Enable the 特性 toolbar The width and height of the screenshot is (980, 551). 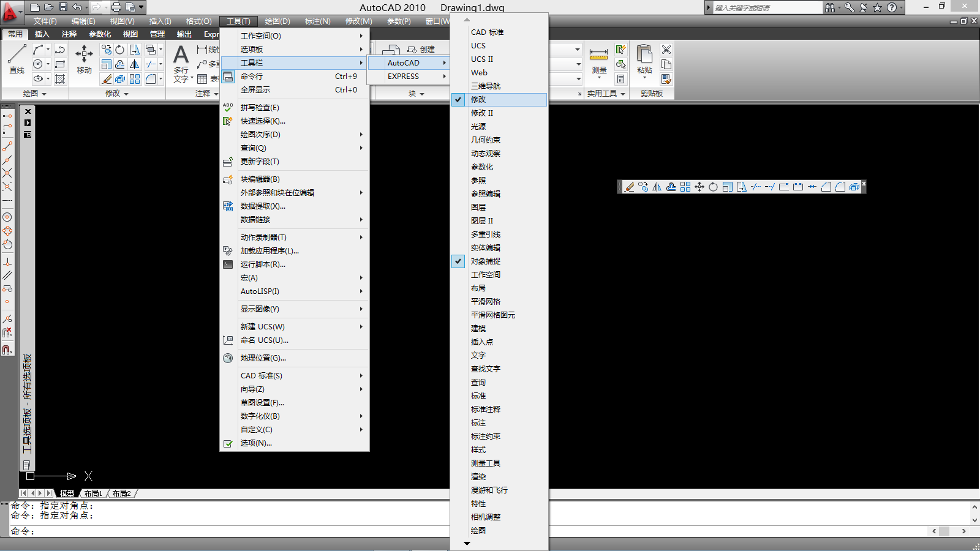point(499,503)
